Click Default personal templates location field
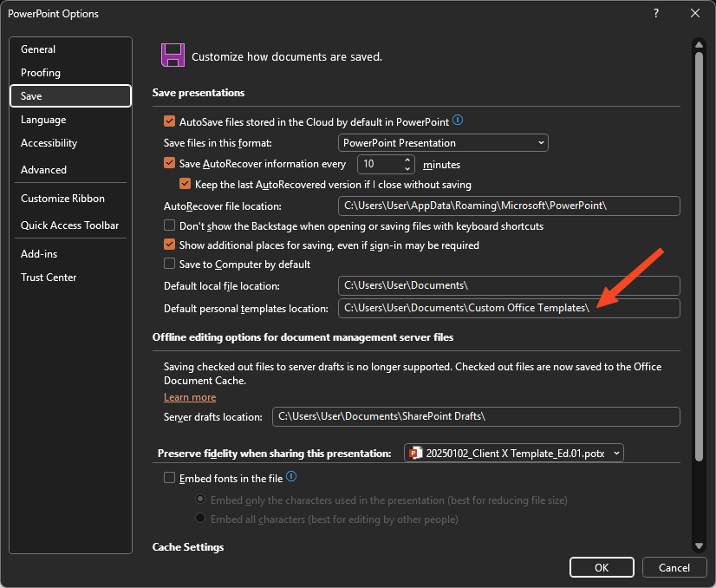 click(509, 308)
